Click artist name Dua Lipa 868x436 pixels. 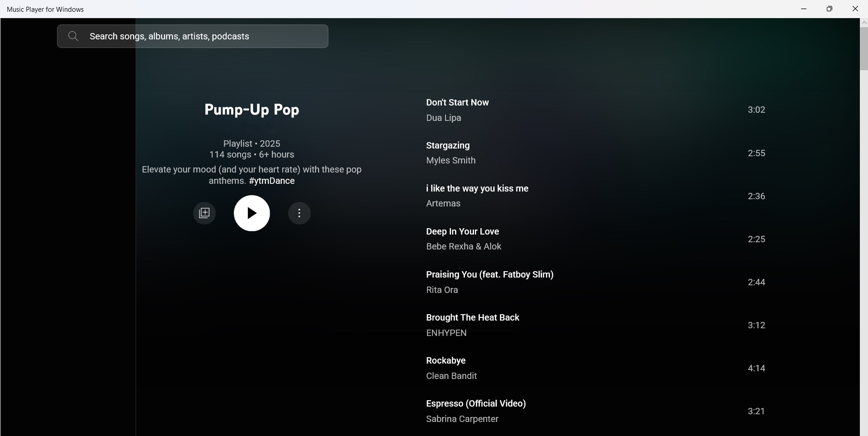pos(443,118)
